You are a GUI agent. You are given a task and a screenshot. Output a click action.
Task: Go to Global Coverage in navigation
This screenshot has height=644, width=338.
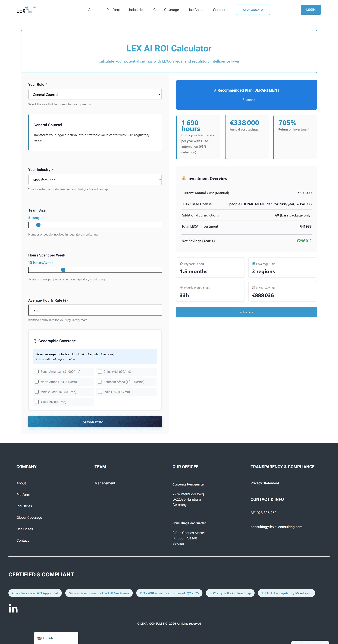pos(166,10)
